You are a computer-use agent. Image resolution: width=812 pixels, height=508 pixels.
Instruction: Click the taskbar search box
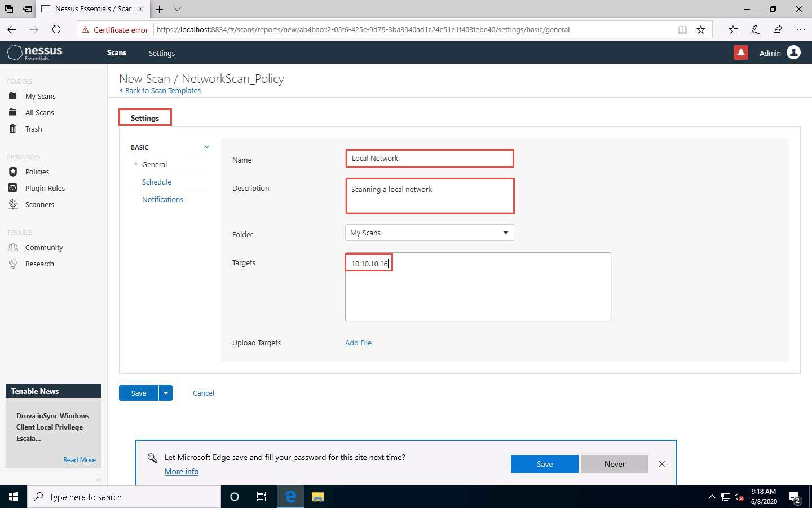pyautogui.click(x=124, y=497)
